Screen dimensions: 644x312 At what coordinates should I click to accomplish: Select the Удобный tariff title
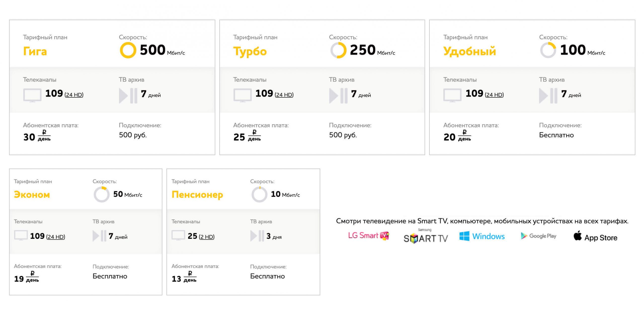469,51
